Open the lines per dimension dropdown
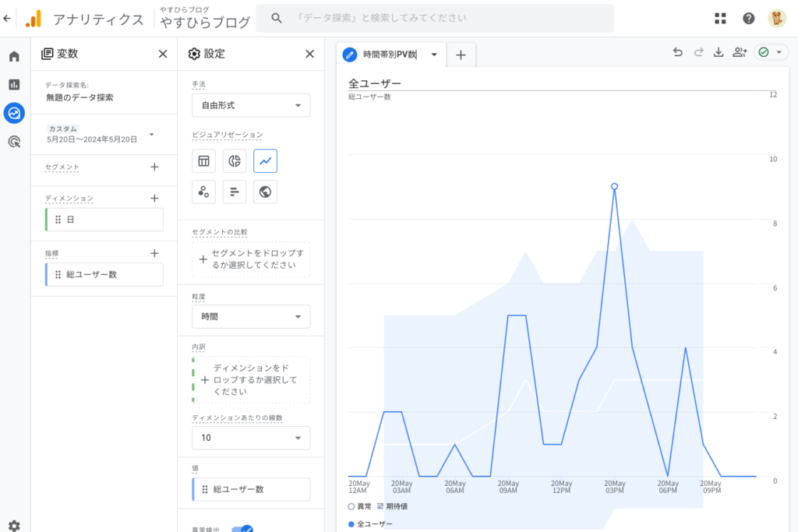Screen dimensions: 798x532 (x=251, y=438)
